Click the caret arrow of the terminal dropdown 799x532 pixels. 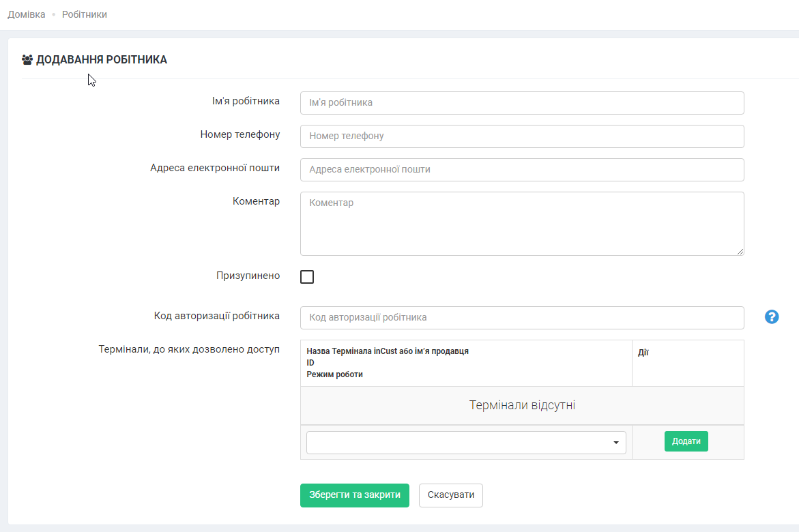click(x=616, y=443)
